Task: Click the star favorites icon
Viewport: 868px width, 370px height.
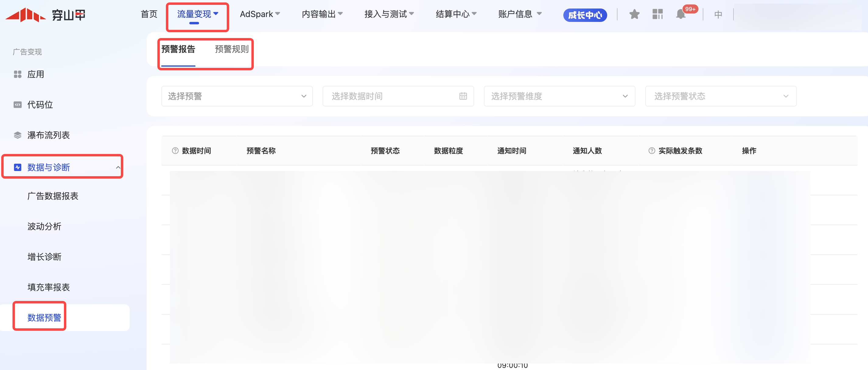Action: [x=634, y=15]
